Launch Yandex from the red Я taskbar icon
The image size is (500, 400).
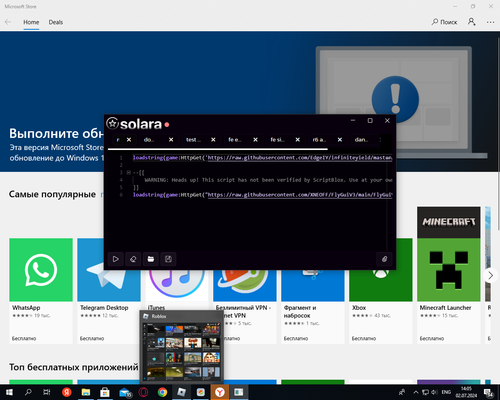(67, 392)
